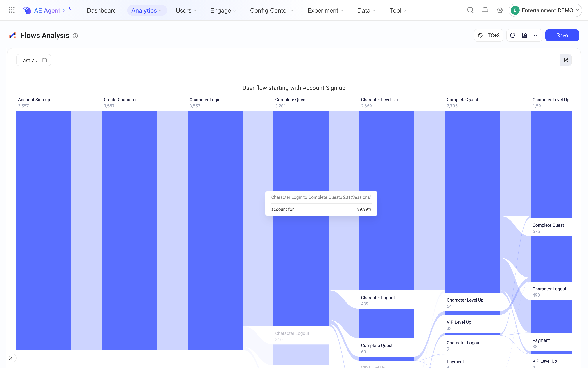Expand the collapsed side panel arrows

(11, 358)
